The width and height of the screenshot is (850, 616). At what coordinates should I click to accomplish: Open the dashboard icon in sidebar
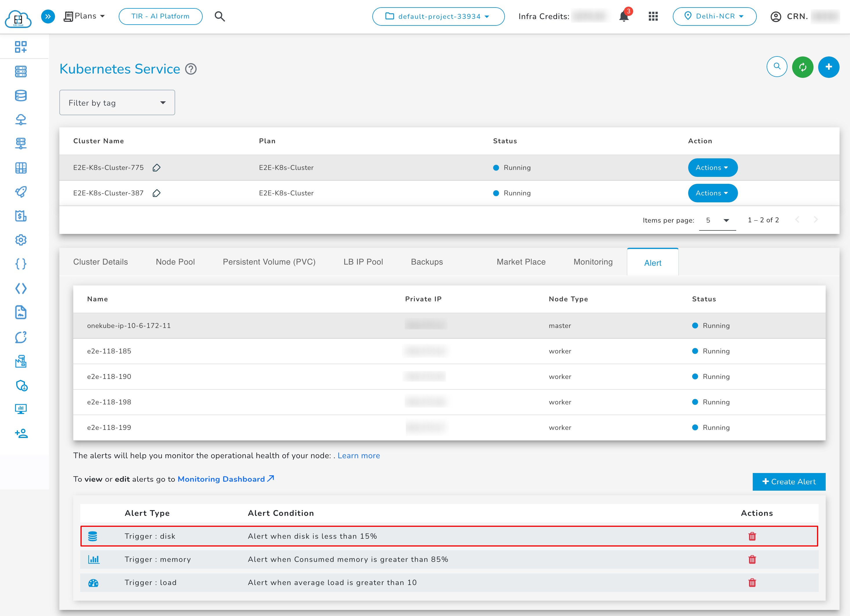pos(21,47)
